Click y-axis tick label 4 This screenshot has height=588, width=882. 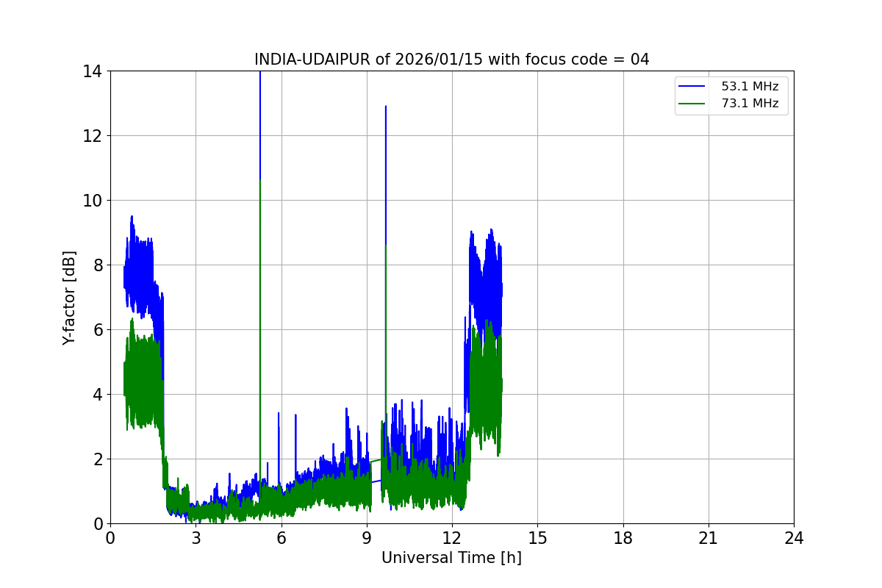(x=98, y=395)
